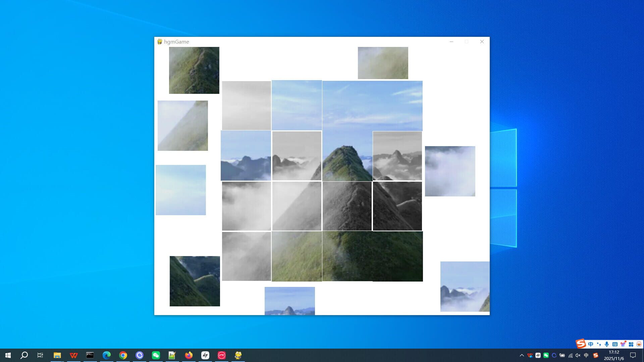
Task: Expand hidden system tray icons chevron
Action: point(522,355)
